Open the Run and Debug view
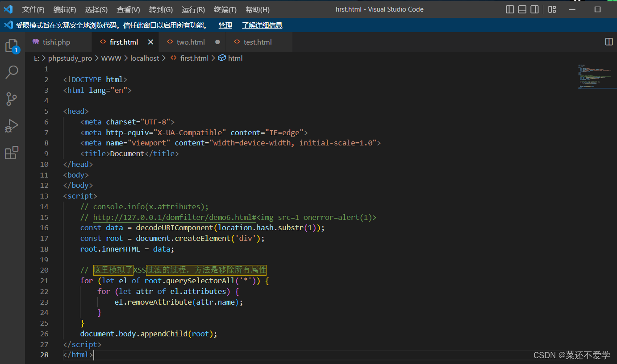The image size is (617, 364). (12, 126)
